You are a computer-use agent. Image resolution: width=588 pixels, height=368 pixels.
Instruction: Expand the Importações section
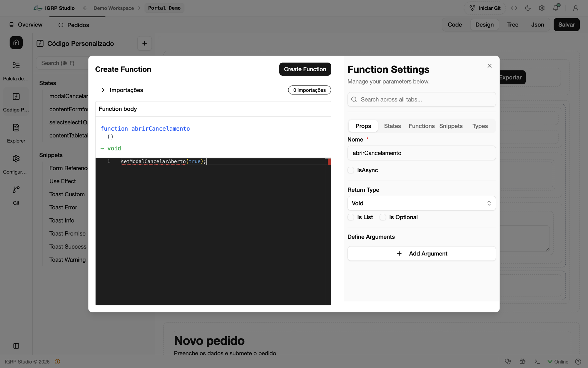(121, 90)
